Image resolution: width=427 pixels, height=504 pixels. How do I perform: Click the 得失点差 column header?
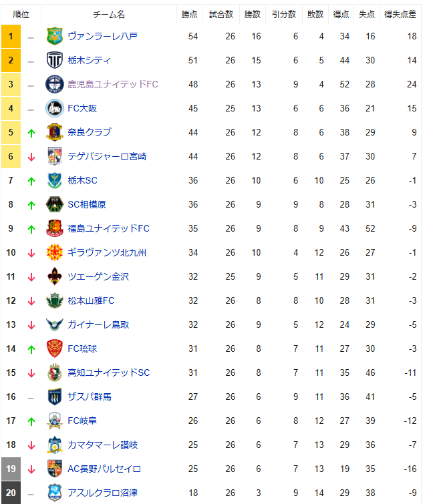(400, 15)
